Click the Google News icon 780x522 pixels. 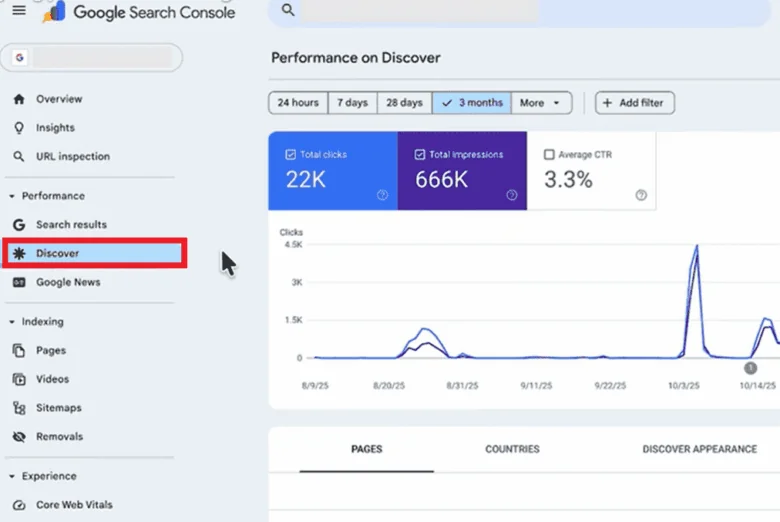pos(19,282)
